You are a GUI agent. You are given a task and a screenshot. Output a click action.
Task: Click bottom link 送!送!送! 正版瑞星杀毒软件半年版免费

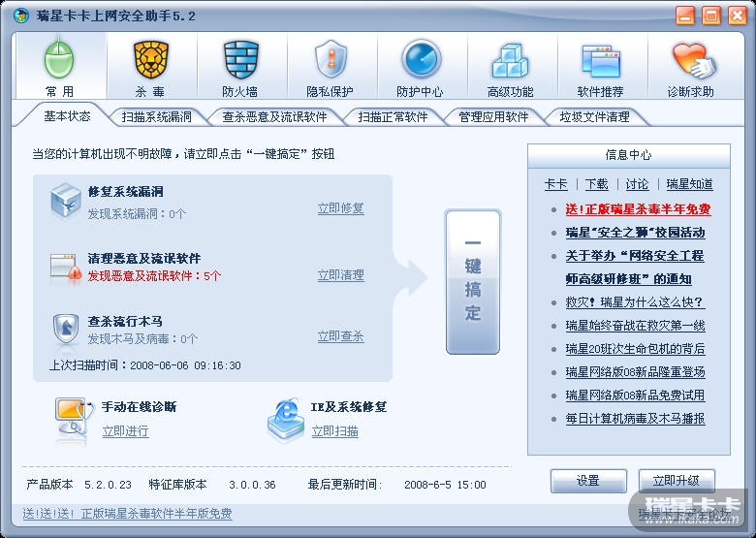(127, 514)
